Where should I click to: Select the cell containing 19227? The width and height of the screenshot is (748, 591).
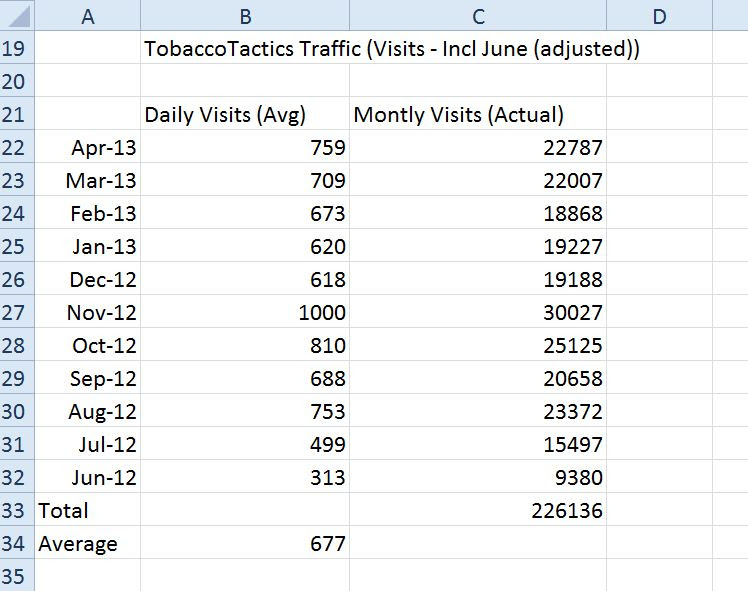478,246
